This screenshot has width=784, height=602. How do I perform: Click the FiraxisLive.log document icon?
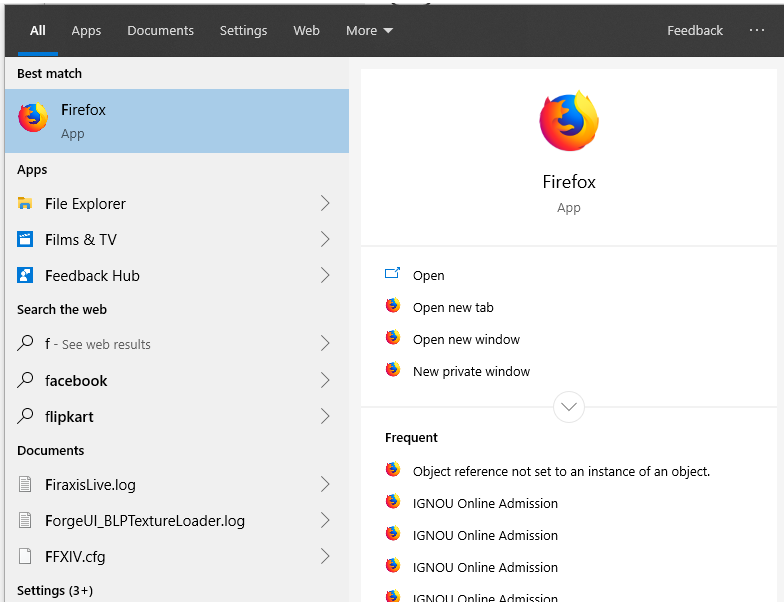(x=25, y=484)
